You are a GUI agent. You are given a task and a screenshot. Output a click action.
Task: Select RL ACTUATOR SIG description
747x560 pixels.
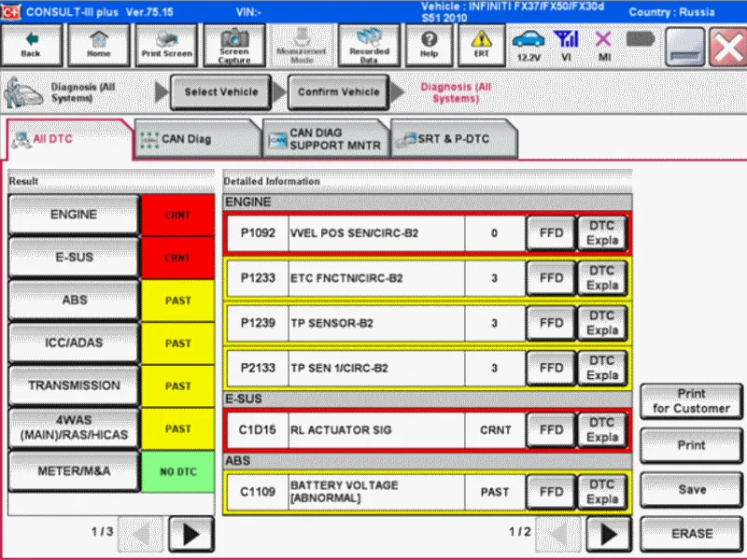click(x=376, y=430)
